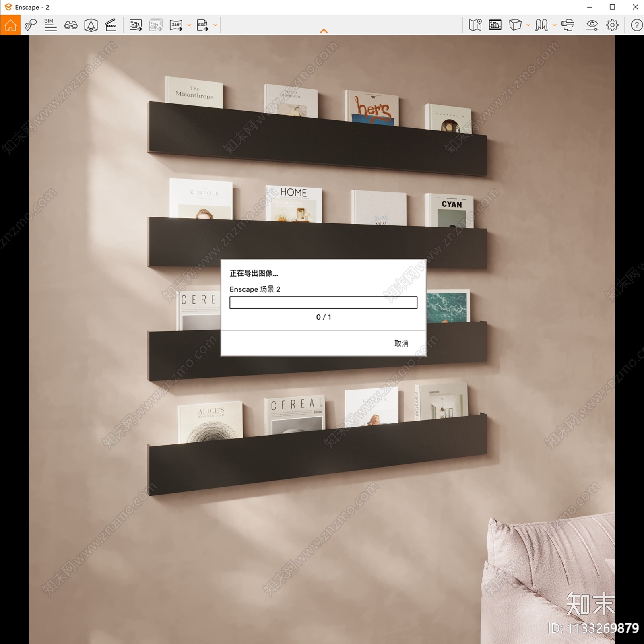The width and height of the screenshot is (644, 644).
Task: Click the rendering style wings icon
Action: tap(541, 25)
